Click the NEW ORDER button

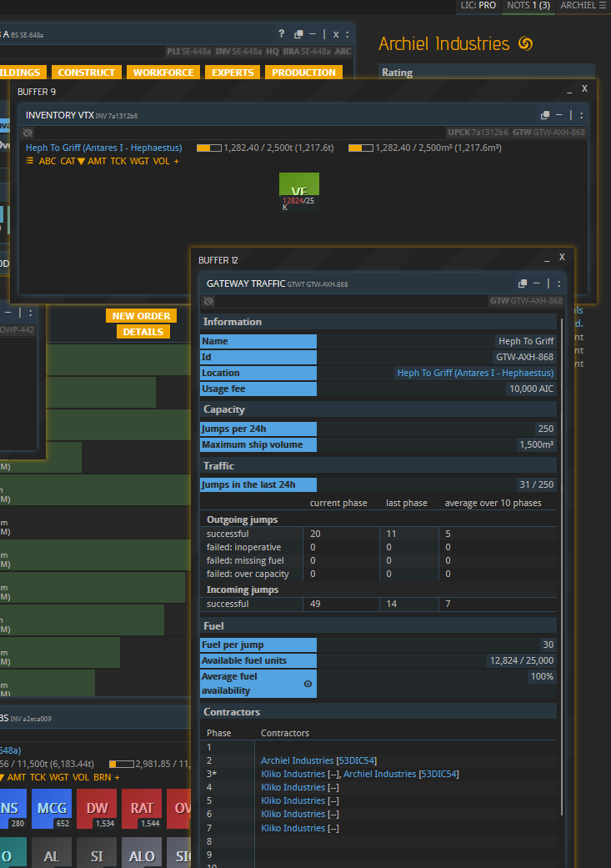(142, 316)
